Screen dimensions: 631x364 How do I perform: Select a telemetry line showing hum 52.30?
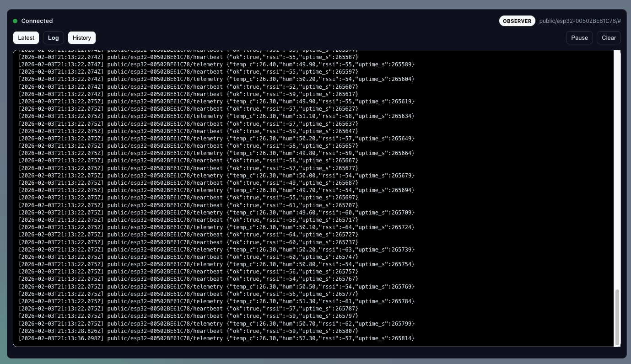tap(216, 338)
